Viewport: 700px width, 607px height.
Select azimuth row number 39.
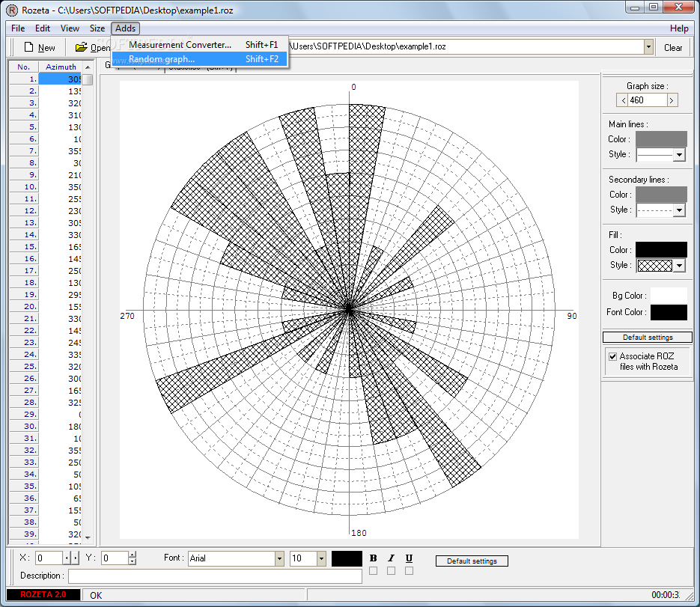point(46,534)
